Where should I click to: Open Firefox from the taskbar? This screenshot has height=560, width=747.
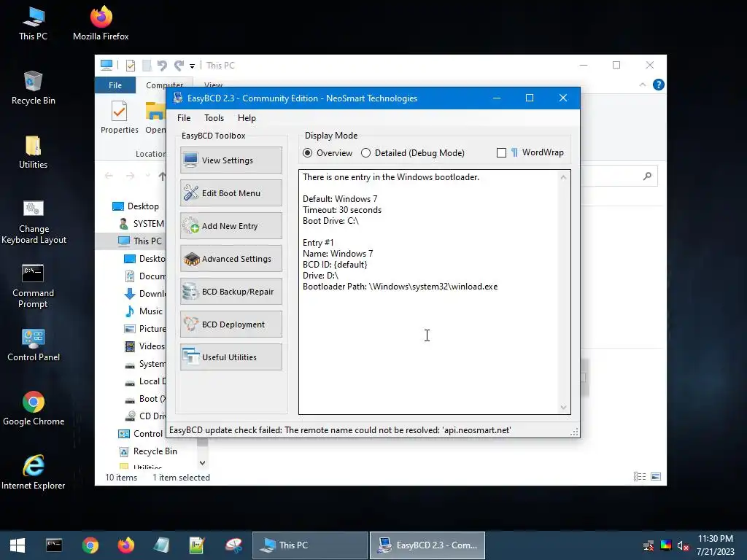[x=125, y=545]
